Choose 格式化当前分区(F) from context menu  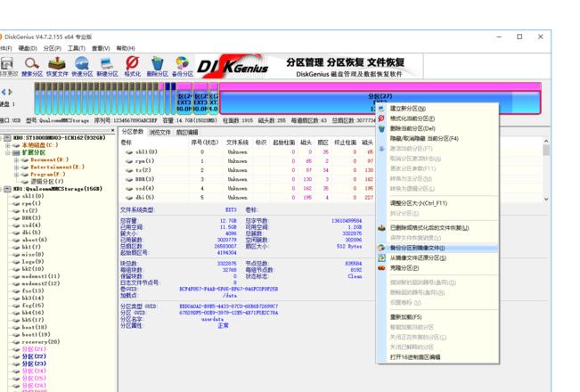(437, 118)
